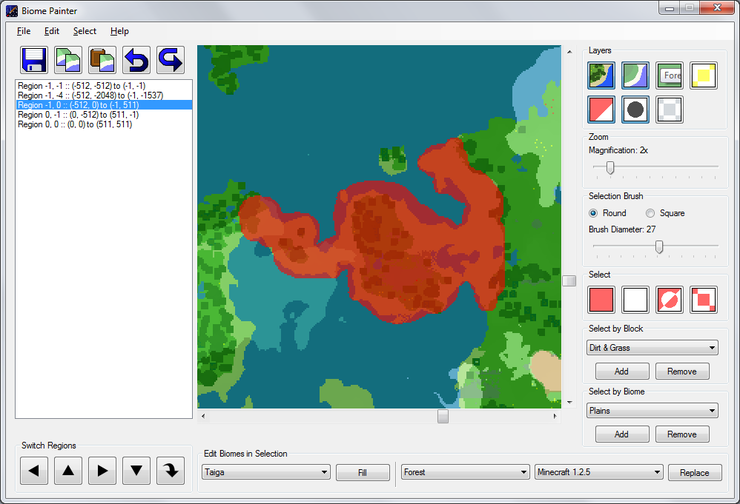740x504 pixels.
Task: Click the map scroll up arrow
Action: pyautogui.click(x=570, y=51)
